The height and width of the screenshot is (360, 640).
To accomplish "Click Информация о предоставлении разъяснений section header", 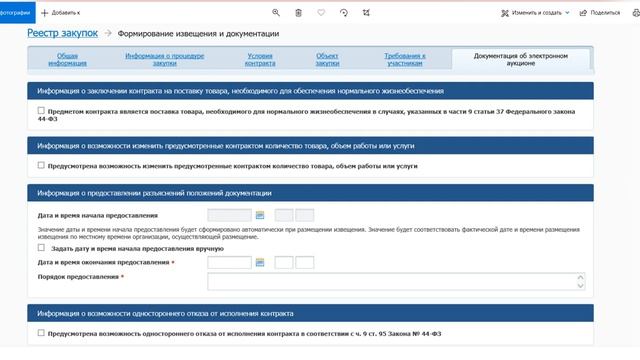I will tap(310, 193).
